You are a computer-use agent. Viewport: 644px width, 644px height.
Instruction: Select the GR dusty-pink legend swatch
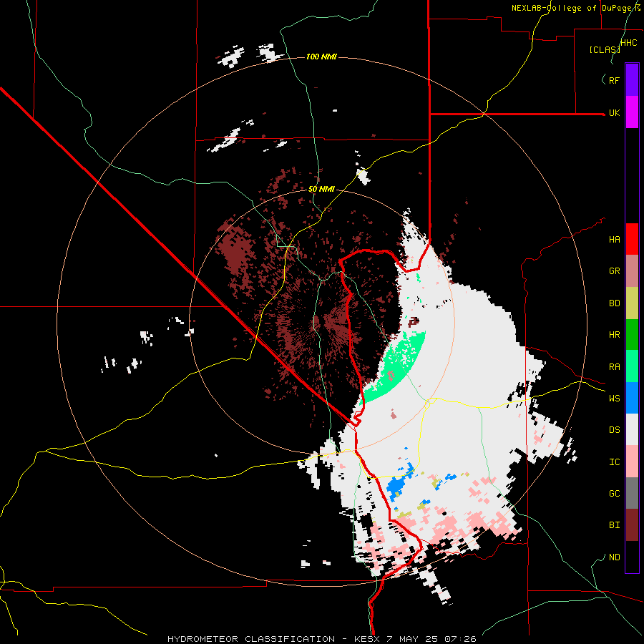[632, 271]
